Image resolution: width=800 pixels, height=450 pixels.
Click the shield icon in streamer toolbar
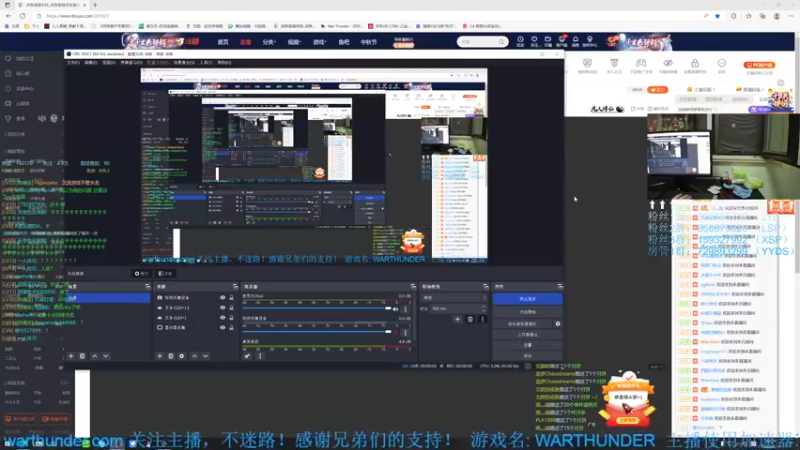click(x=587, y=65)
